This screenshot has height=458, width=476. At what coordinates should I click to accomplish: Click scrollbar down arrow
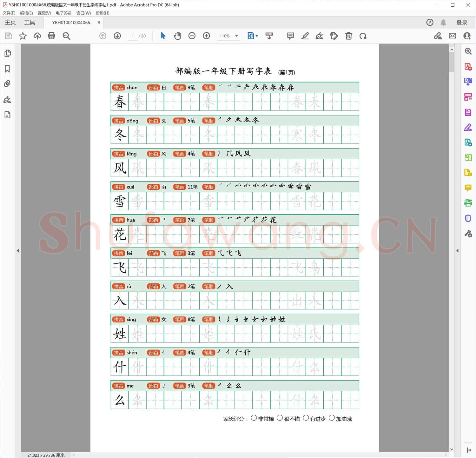pyautogui.click(x=452, y=449)
